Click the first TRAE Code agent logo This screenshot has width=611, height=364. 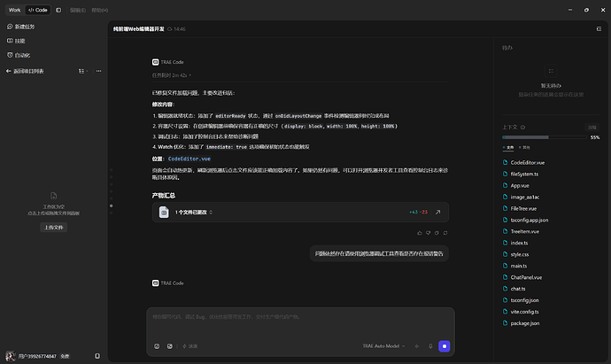(x=156, y=62)
